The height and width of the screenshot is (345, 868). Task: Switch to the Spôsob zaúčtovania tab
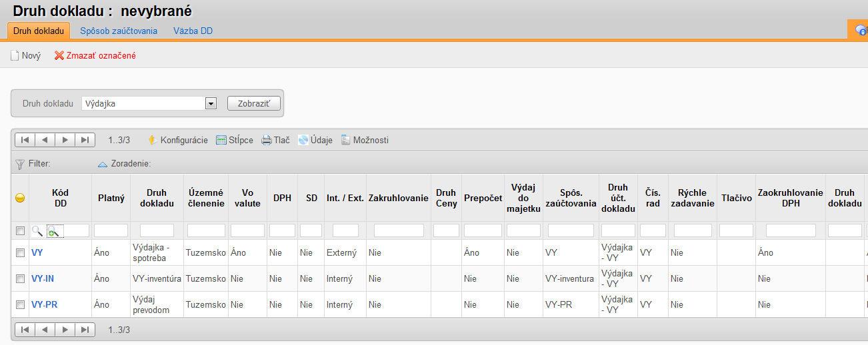coord(119,31)
